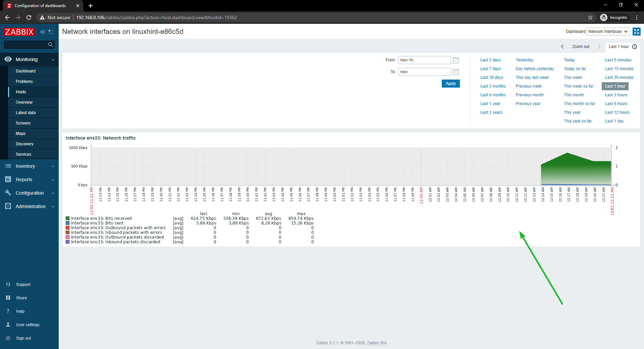644x349 pixels.
Task: Open the Dashboard selector dropdown
Action: pos(607,32)
